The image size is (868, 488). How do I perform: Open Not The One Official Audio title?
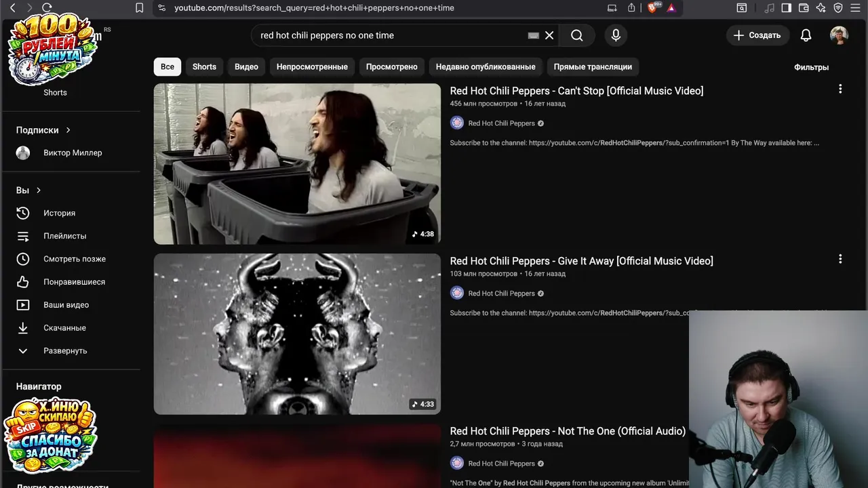pyautogui.click(x=568, y=431)
